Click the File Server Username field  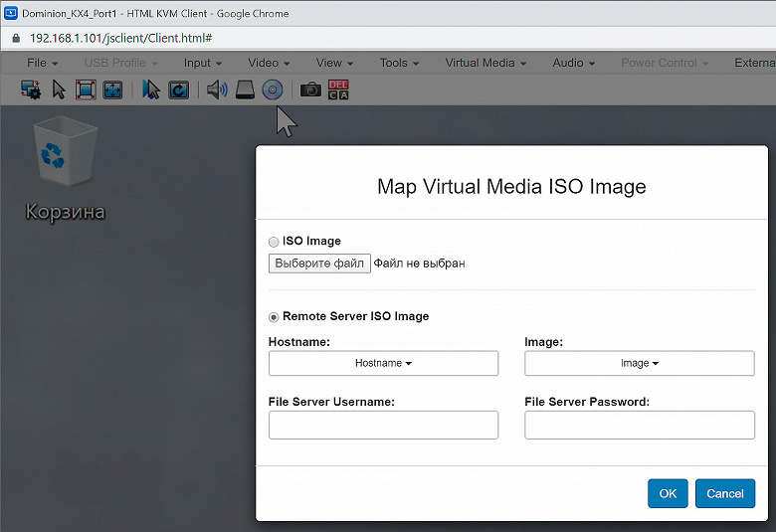click(383, 426)
